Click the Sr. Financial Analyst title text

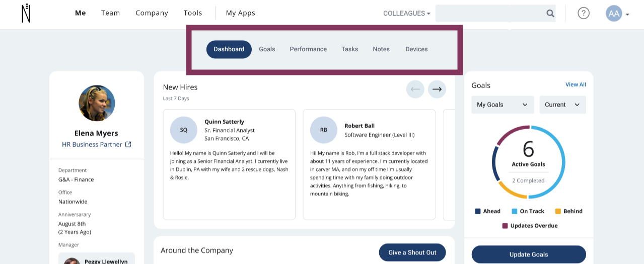tap(230, 130)
